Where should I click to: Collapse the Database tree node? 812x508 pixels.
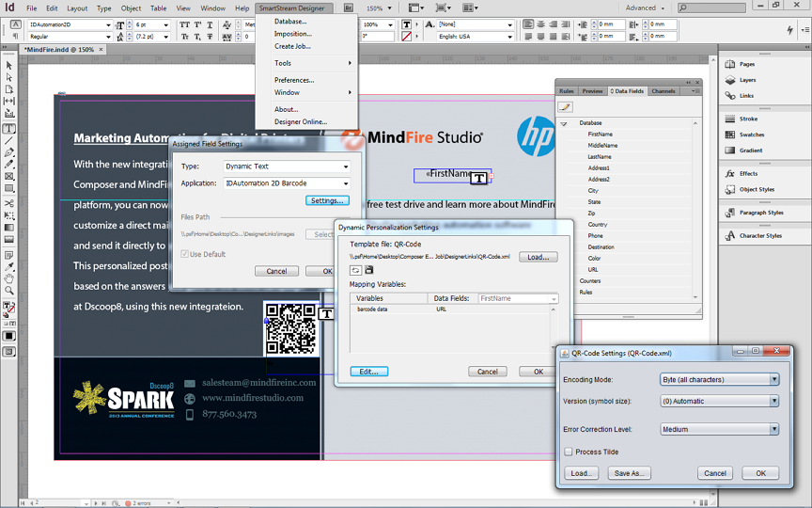point(564,123)
